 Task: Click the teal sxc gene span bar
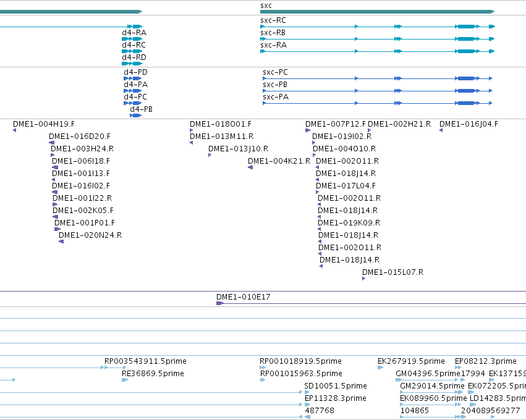[x=378, y=12]
